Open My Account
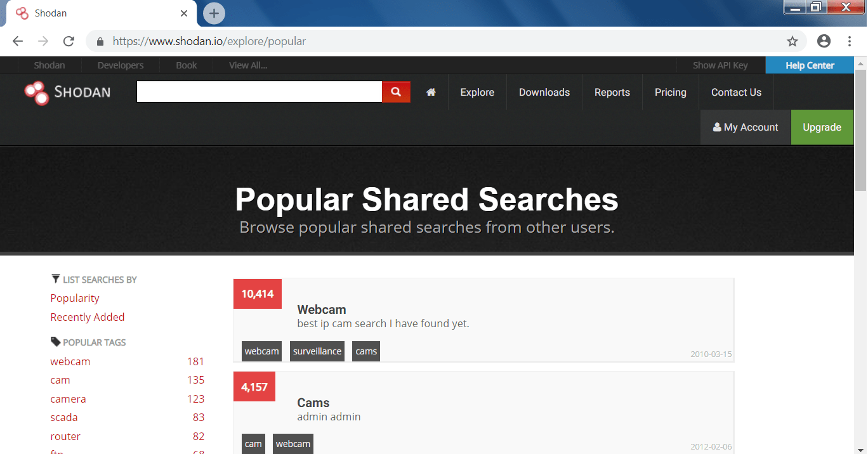Viewport: 868px width, 454px height. 746,127
